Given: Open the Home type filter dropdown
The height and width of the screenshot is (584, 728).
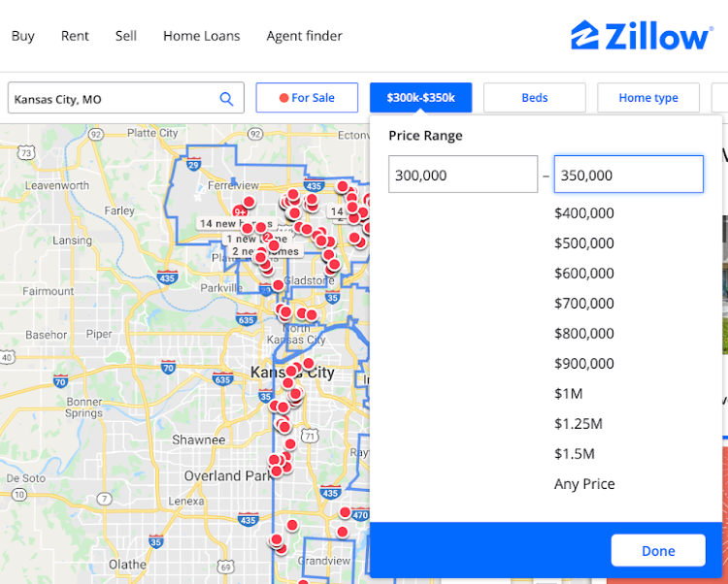Looking at the screenshot, I should pos(648,97).
